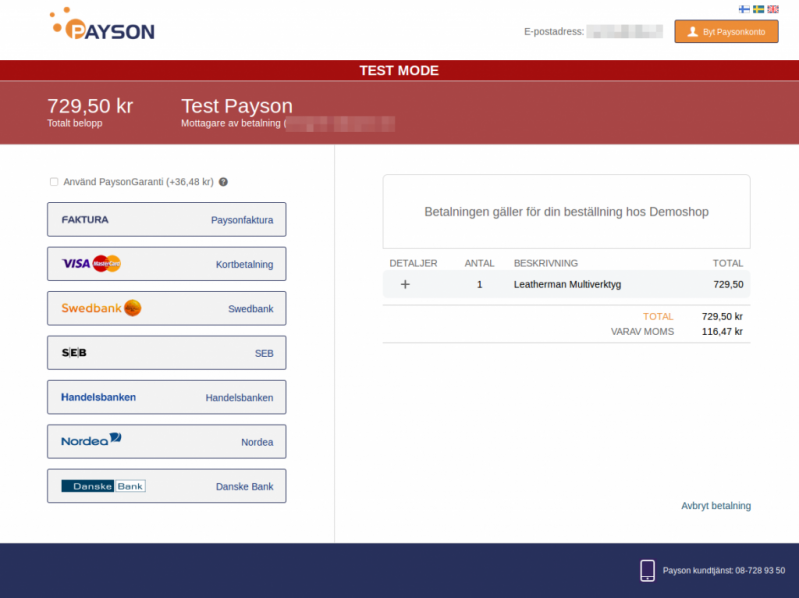Click the quantity 1 cell
The width and height of the screenshot is (799, 598).
point(480,284)
